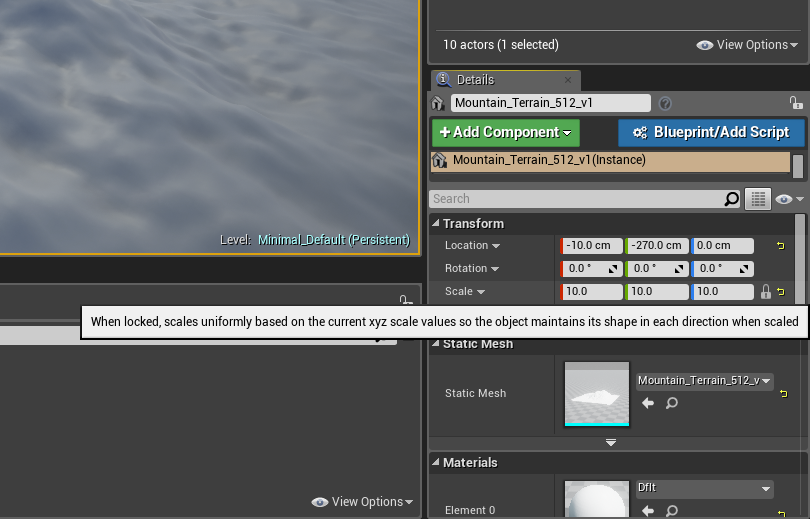The height and width of the screenshot is (519, 810).
Task: Open the help icon beside the actor name
Action: [x=665, y=103]
